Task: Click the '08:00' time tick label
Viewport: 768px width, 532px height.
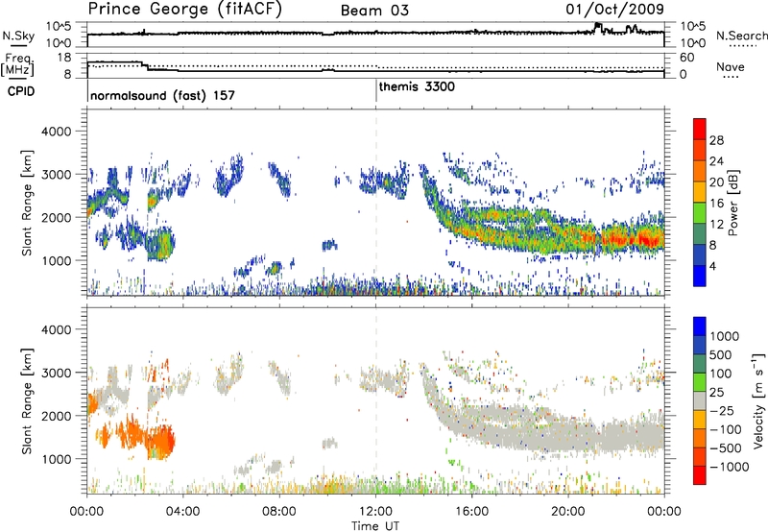Action: (x=279, y=512)
